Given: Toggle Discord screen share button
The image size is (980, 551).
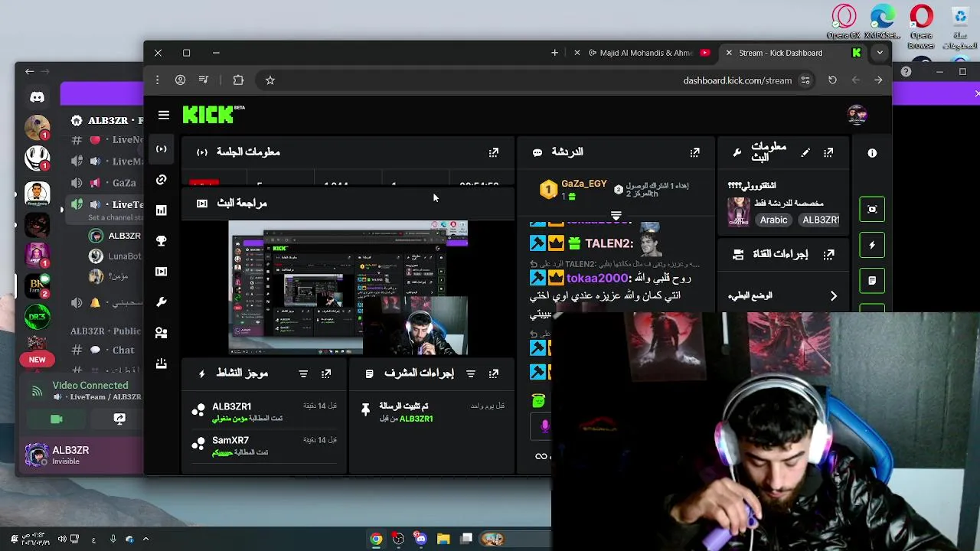Looking at the screenshot, I should coord(119,419).
